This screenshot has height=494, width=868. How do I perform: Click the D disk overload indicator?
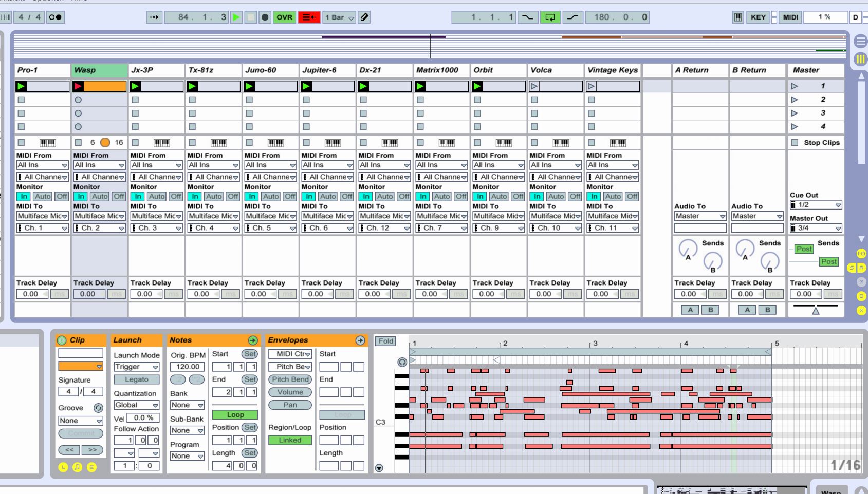[x=856, y=17]
